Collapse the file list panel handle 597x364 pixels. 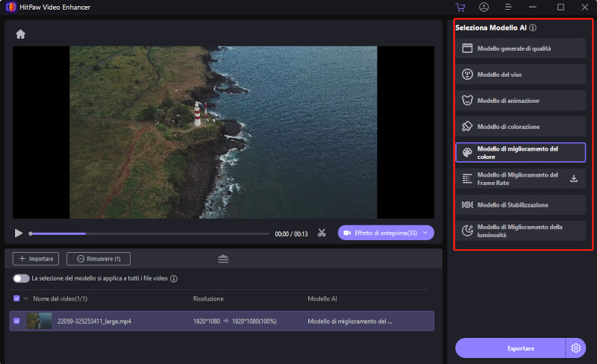point(223,259)
